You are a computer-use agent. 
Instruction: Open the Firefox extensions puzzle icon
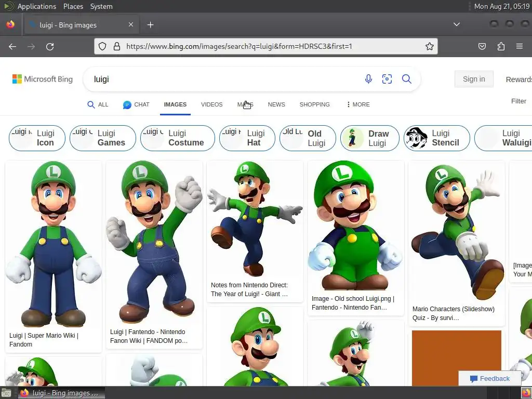click(501, 46)
